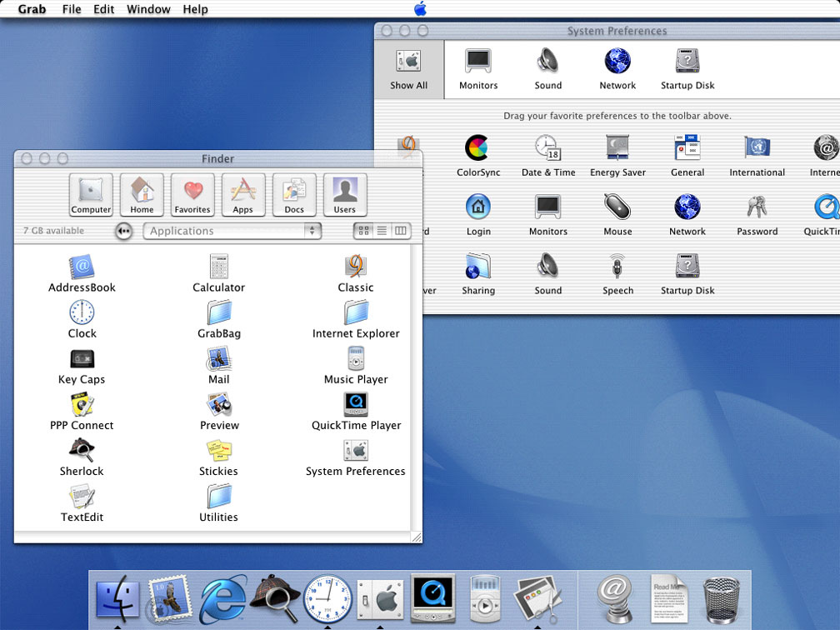Open the Password preference pane
Viewport: 840px width, 630px height.
pos(757,214)
